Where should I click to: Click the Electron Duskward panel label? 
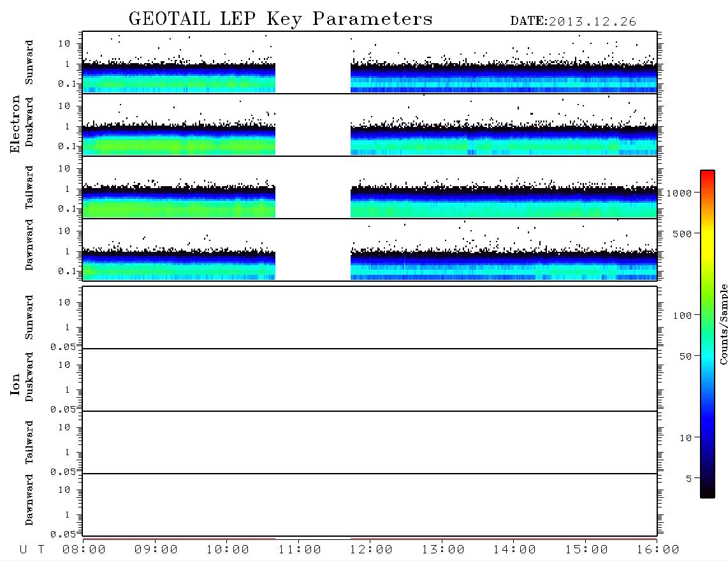coord(29,122)
